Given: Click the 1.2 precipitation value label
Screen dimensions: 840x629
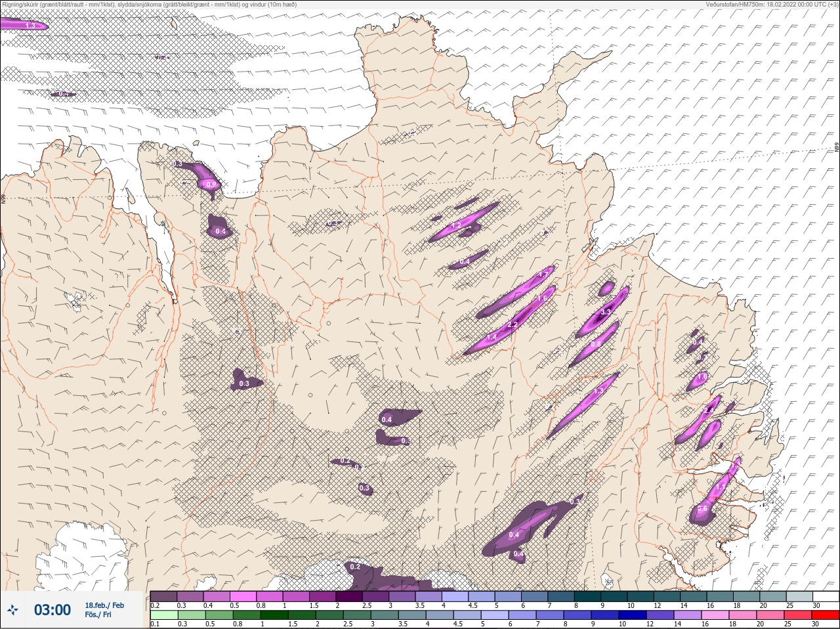Looking at the screenshot, I should click(x=457, y=225).
